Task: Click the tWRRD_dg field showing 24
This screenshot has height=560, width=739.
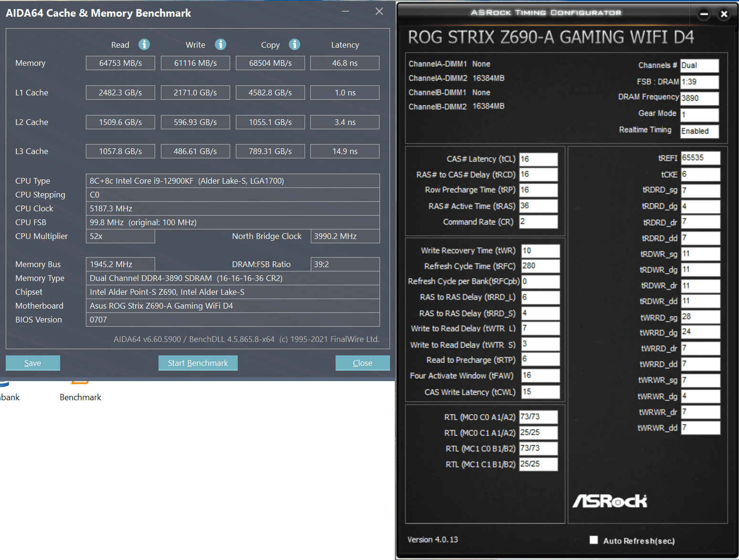Action: pos(700,332)
